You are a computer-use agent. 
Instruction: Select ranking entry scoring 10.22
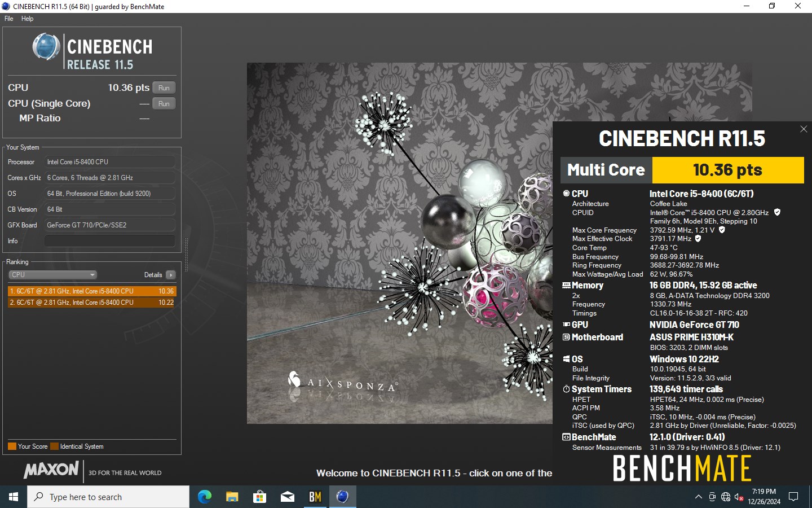tap(92, 303)
